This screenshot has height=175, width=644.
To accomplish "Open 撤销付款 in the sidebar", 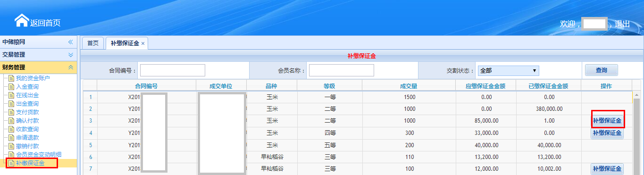I will tap(27, 146).
